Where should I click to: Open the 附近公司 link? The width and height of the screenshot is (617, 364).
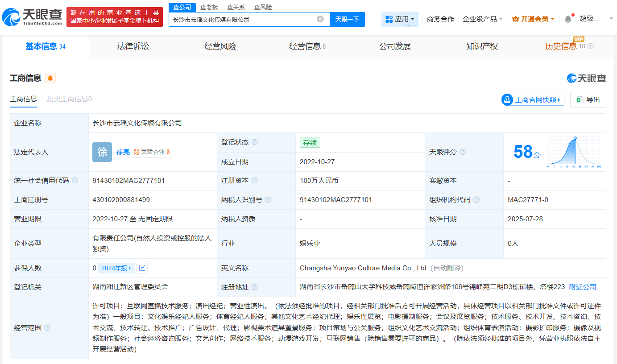(x=582, y=287)
